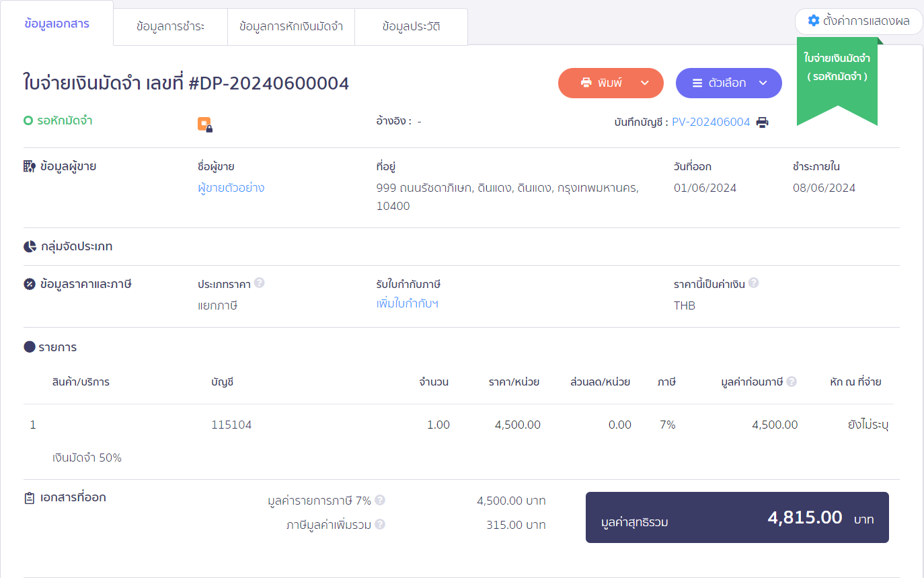Image resolution: width=924 pixels, height=578 pixels.
Task: Click the ยังไม่ระบุ withholding cell
Action: point(868,425)
